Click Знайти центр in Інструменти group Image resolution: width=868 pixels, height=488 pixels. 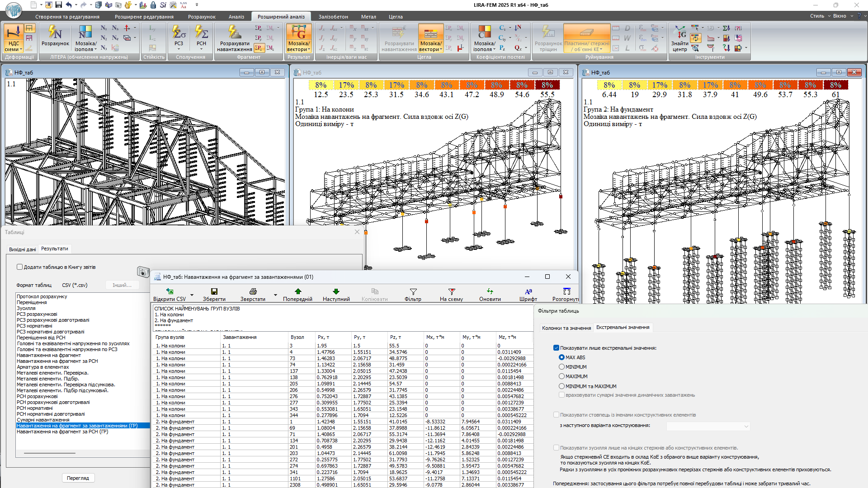click(679, 39)
